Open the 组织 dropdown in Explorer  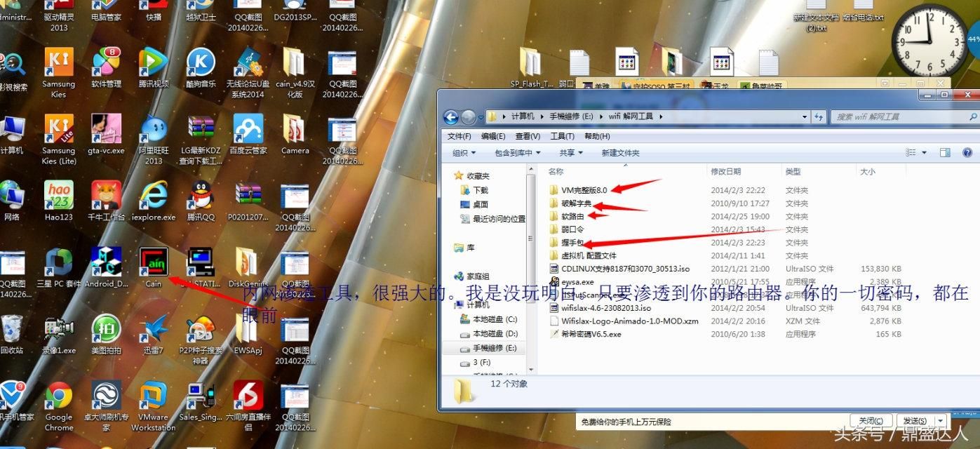tap(464, 152)
